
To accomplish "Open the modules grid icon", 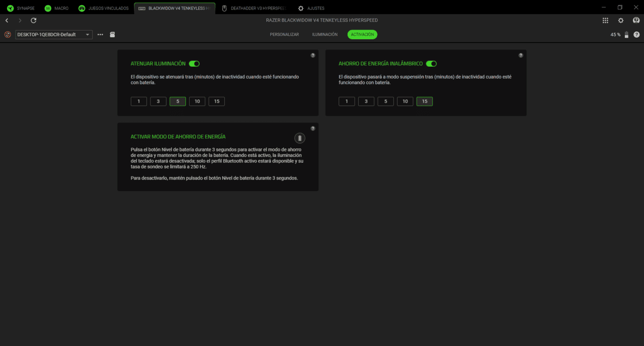I will (x=605, y=21).
